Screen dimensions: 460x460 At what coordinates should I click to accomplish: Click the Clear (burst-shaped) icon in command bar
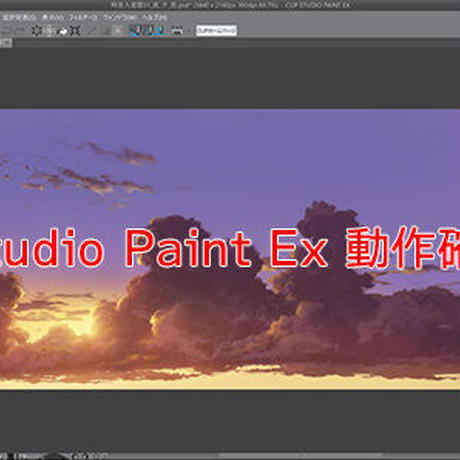(x=37, y=31)
